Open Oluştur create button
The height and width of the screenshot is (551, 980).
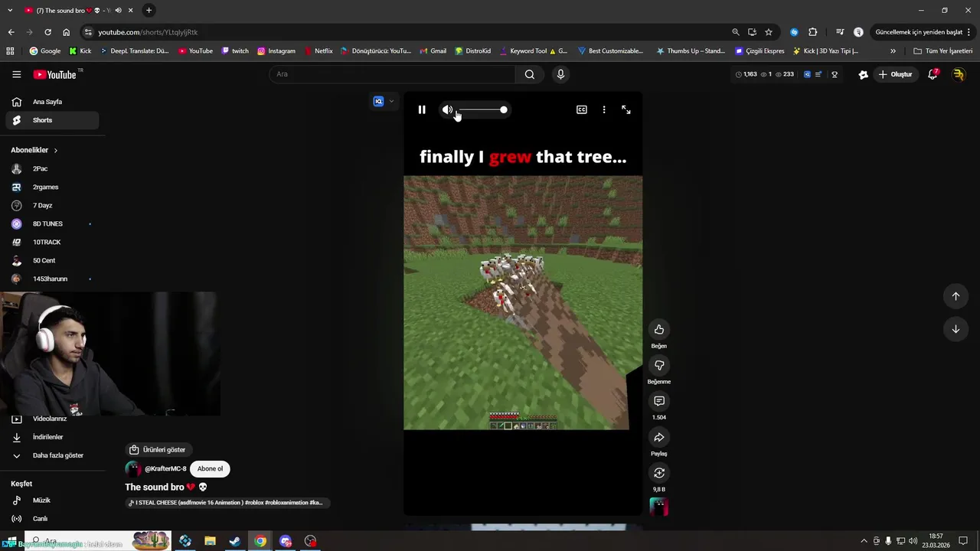click(x=895, y=74)
